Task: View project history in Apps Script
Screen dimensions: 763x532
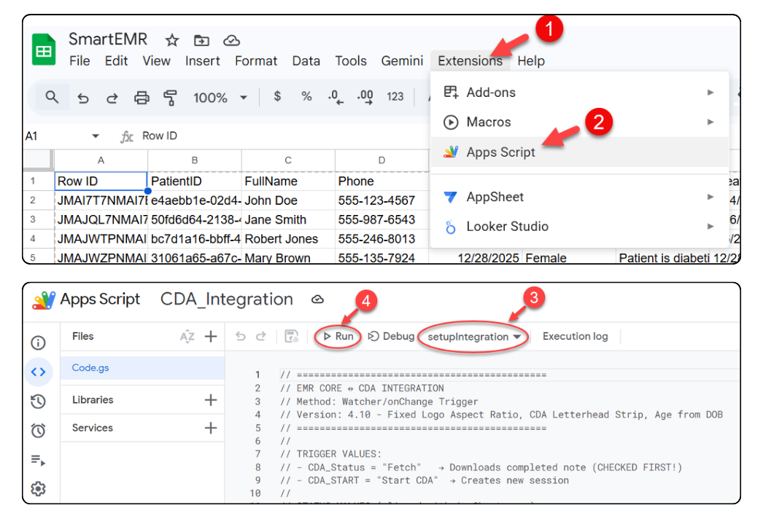Action: pyautogui.click(x=39, y=401)
